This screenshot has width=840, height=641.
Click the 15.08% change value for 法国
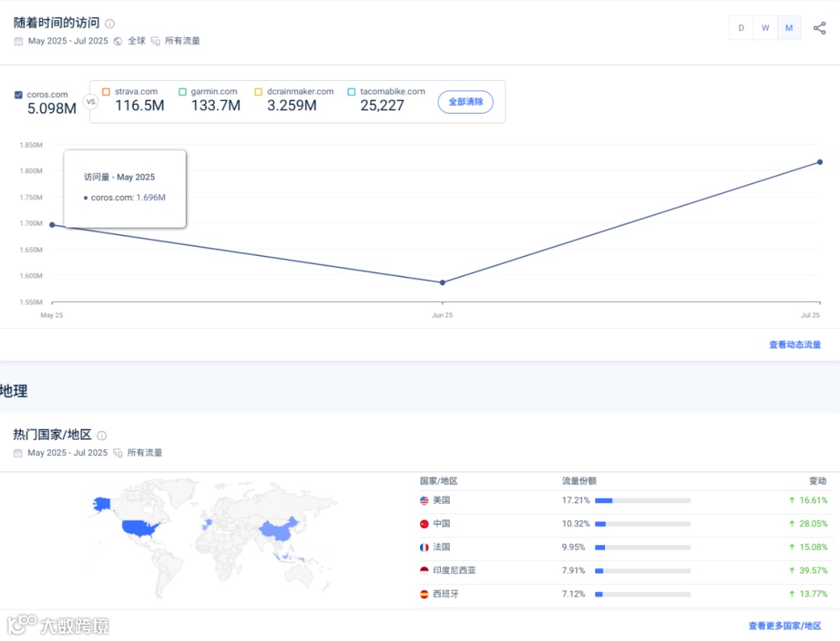pos(814,547)
